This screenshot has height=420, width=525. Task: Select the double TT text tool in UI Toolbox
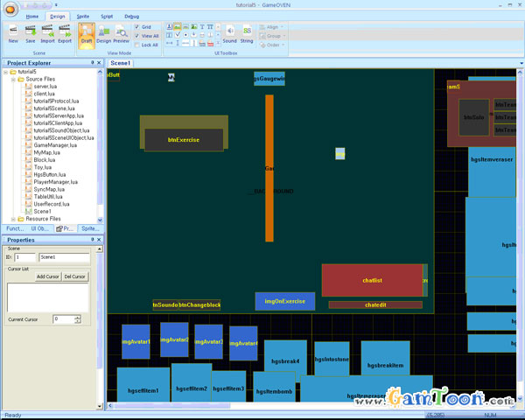pos(210,26)
